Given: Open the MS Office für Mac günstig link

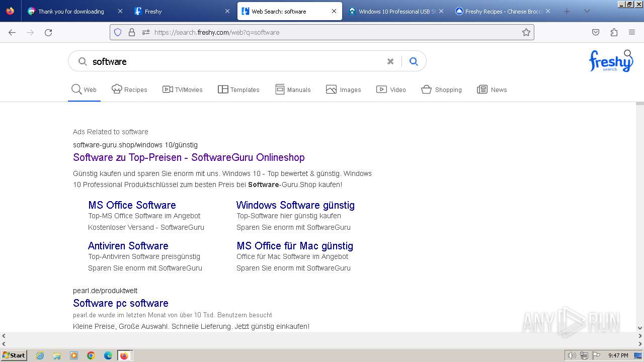Looking at the screenshot, I should click(295, 246).
